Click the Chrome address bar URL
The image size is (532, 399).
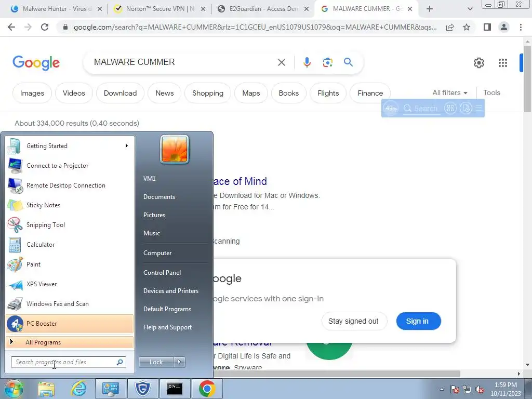coord(255,27)
